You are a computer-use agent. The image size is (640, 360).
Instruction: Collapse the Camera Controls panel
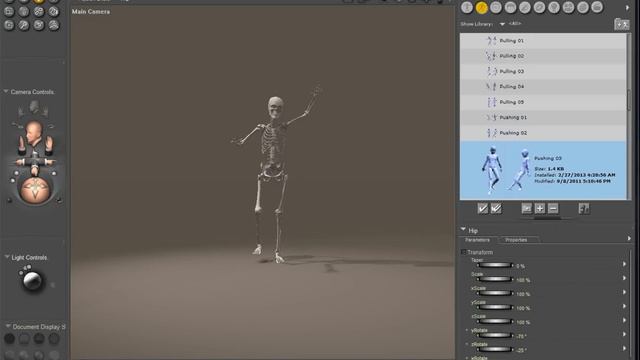coord(6,91)
